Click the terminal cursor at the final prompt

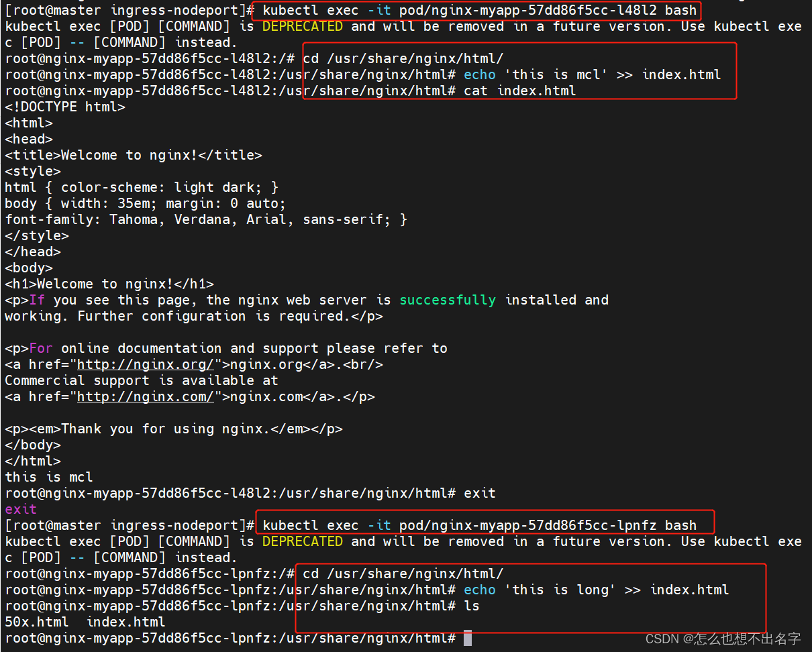468,638
